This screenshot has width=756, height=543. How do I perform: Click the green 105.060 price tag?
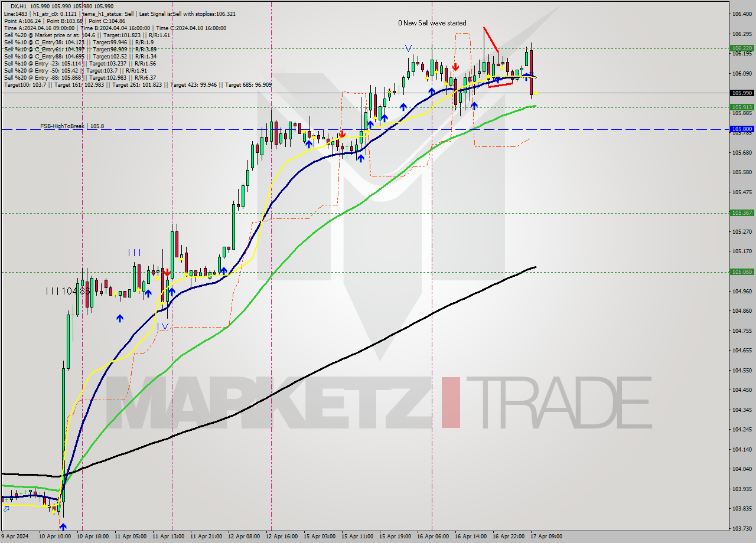coord(742,272)
